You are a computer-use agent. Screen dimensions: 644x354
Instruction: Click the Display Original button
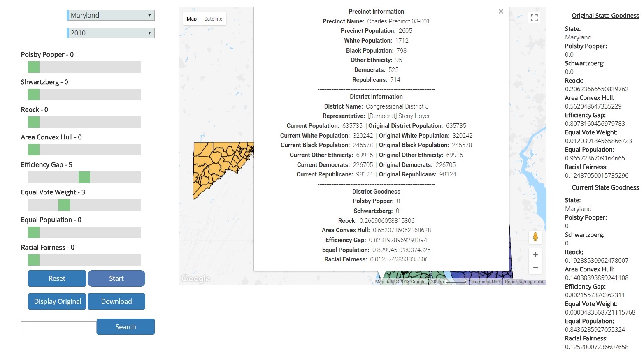pos(57,301)
